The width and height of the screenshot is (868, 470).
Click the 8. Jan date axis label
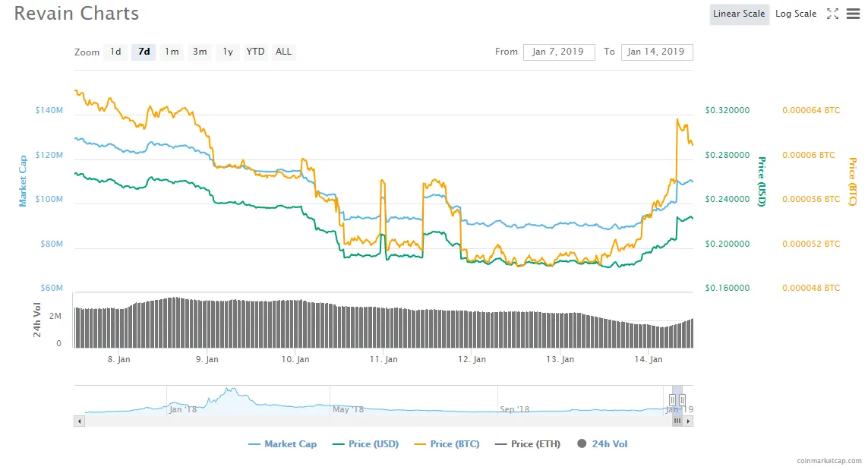pos(119,359)
